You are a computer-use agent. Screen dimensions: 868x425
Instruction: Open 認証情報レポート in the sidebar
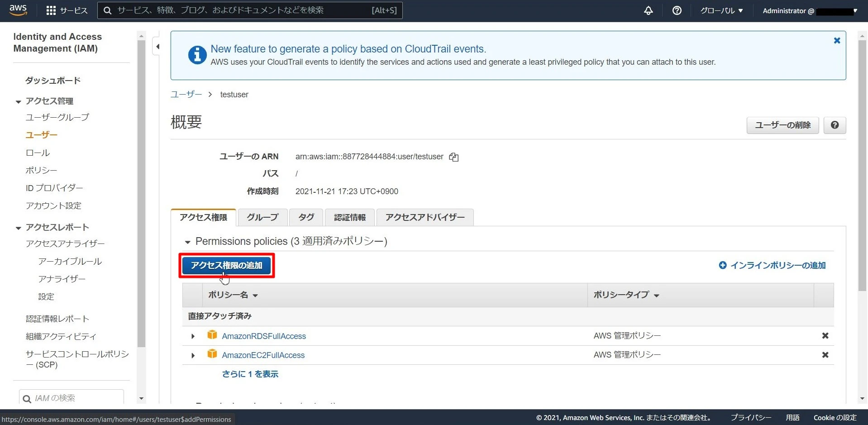click(57, 319)
